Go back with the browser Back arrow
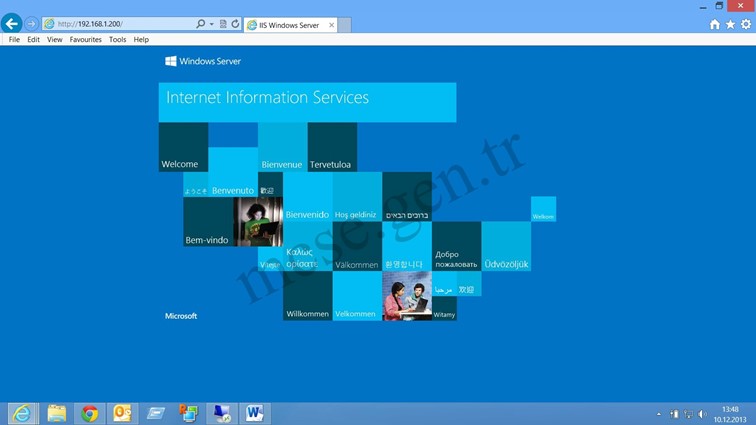The width and height of the screenshot is (756, 425). coord(12,23)
